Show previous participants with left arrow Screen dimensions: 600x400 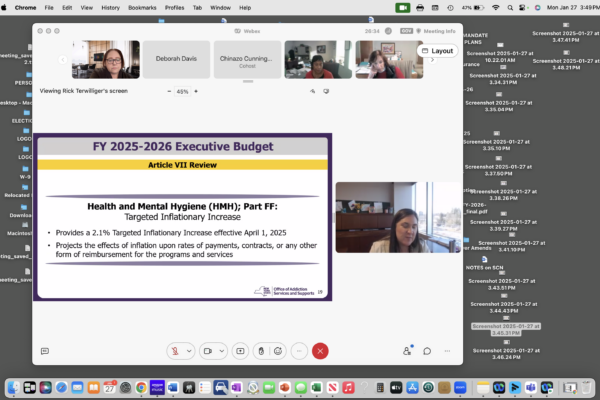(x=63, y=60)
